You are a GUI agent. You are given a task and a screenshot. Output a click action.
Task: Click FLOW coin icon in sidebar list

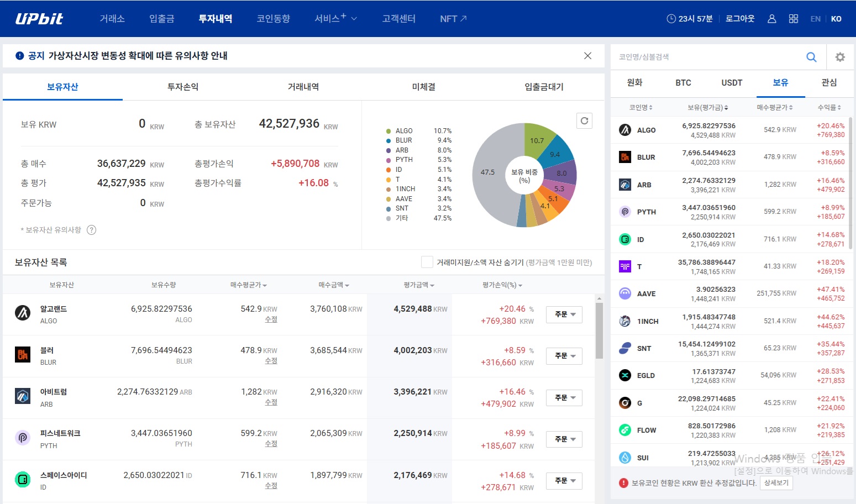625,430
